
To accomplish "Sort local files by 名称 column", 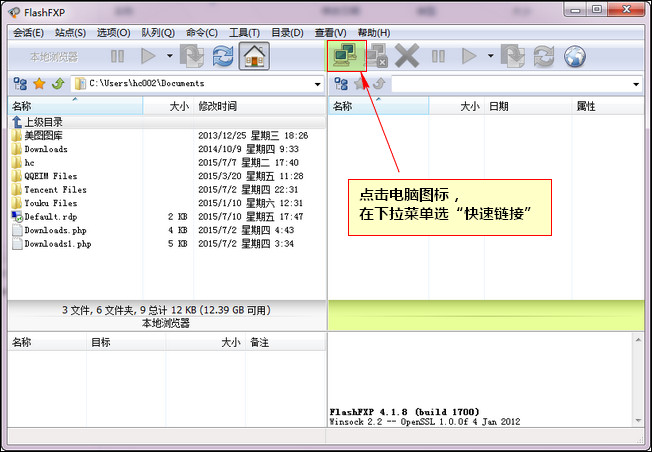I will (75, 106).
